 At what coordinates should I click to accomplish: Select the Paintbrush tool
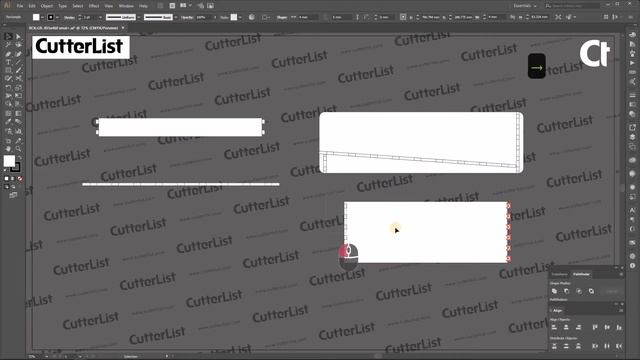point(18,71)
